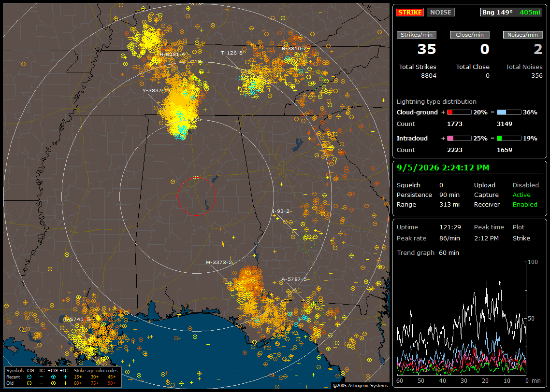
Task: Select storm cell label T-126-8
Action: [232, 53]
